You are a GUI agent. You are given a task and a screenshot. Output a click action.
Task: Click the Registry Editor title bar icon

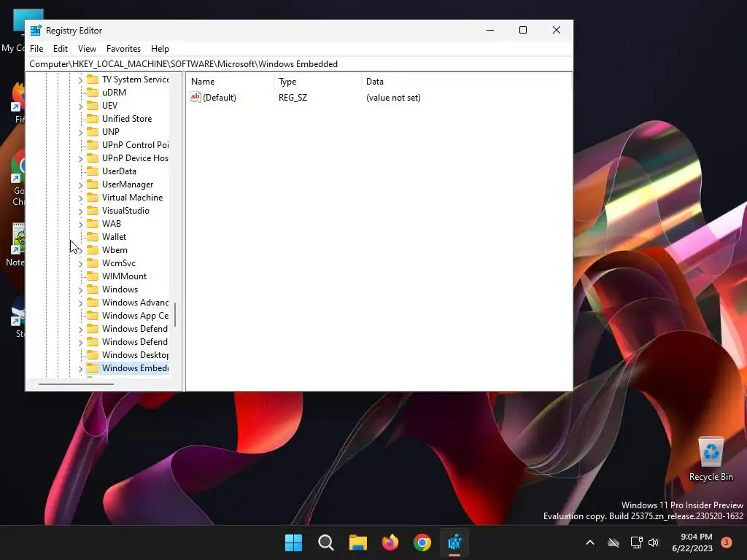tap(36, 31)
